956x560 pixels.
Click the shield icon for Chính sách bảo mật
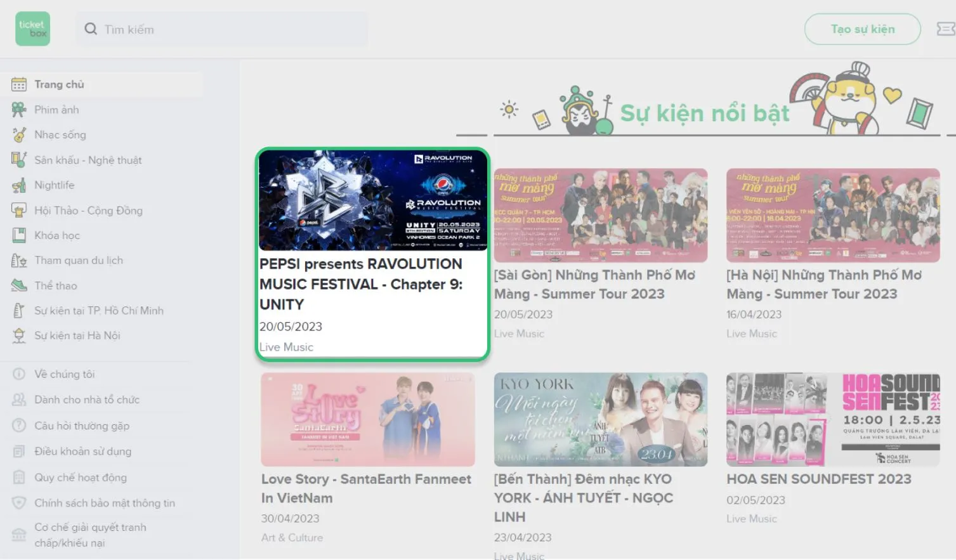pyautogui.click(x=19, y=503)
